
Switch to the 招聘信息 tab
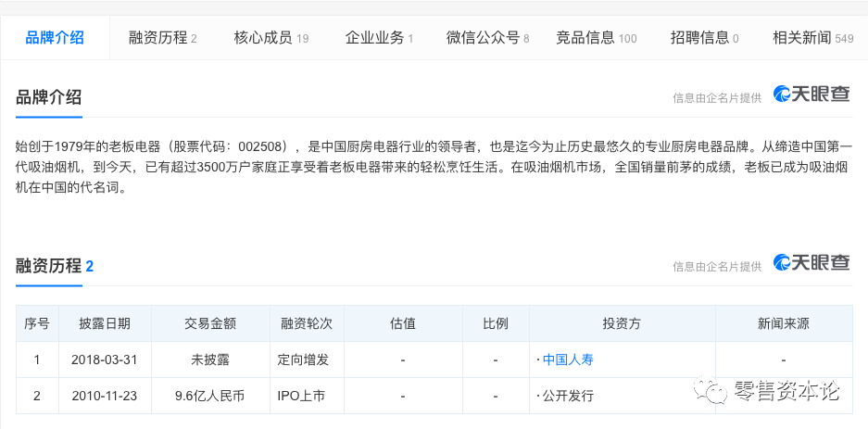pyautogui.click(x=704, y=38)
